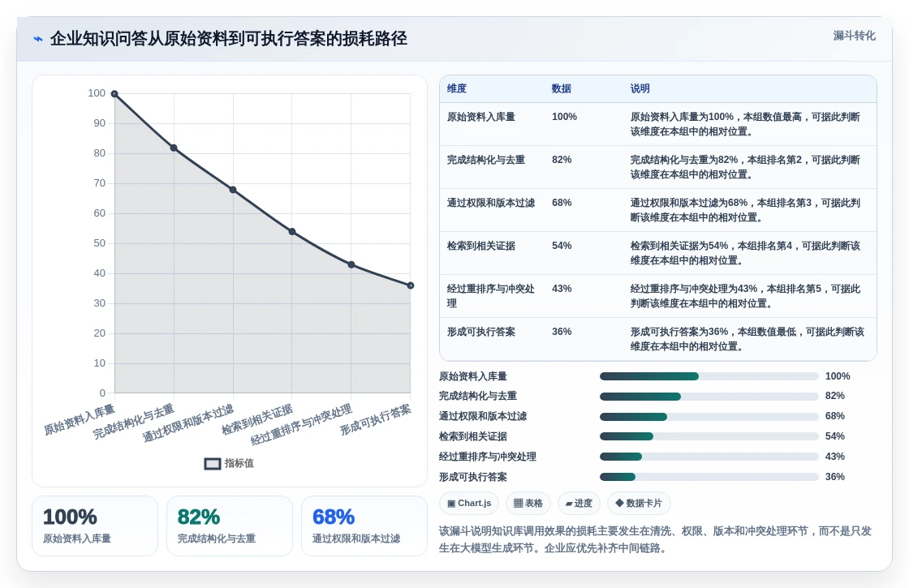Click the 形成可执行答案 progress bar

pyautogui.click(x=709, y=478)
